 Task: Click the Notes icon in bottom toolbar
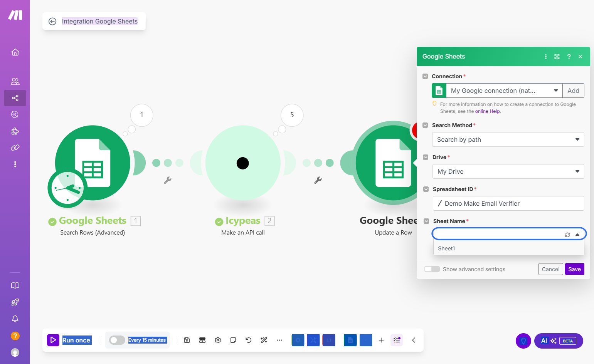pos(233,340)
